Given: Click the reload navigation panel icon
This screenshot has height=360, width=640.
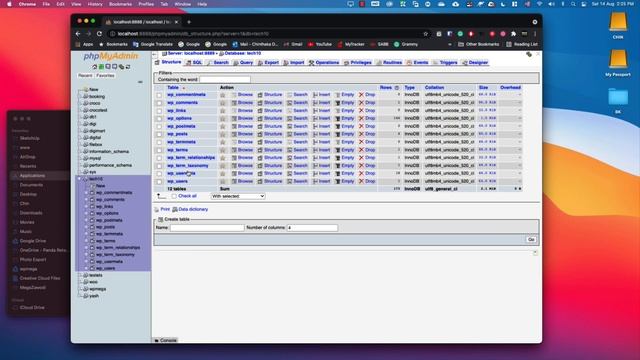Looking at the screenshot, I should coord(128,67).
